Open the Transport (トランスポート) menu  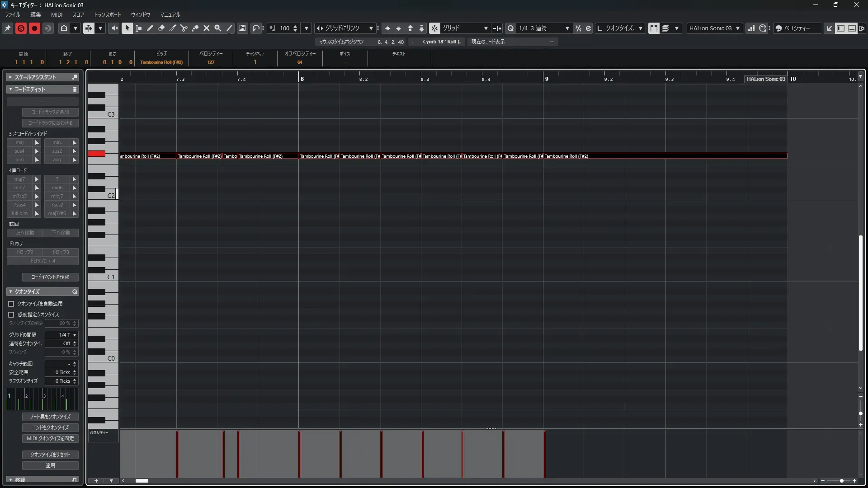click(107, 14)
